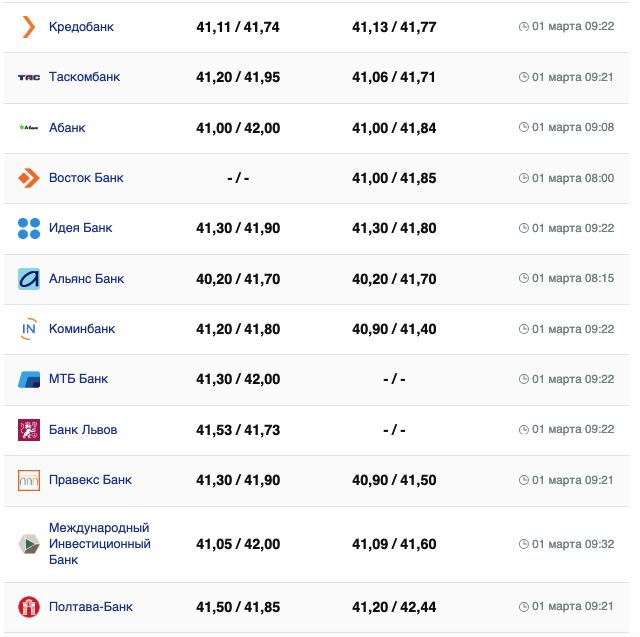Image resolution: width=640 pixels, height=637 pixels.
Task: Click the Таскомбанк TAS logo icon
Action: (29, 77)
